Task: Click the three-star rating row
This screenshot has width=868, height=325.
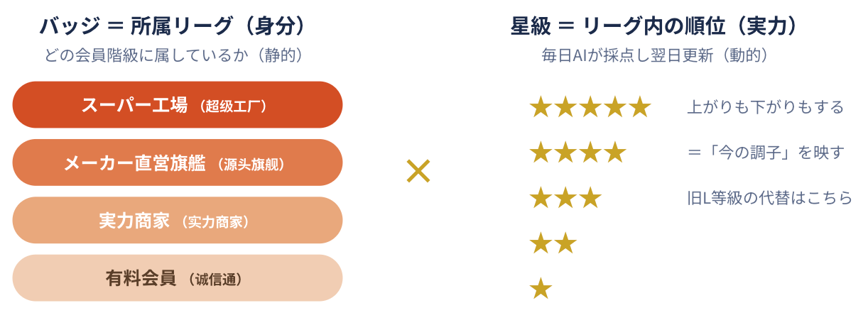Action: (x=565, y=198)
